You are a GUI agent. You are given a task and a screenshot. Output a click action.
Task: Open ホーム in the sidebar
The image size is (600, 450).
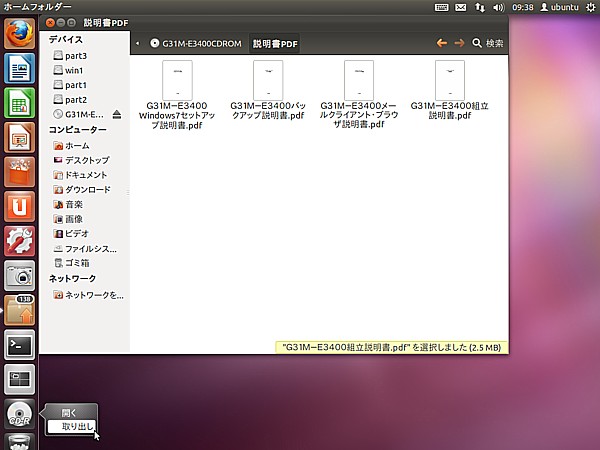pyautogui.click(x=72, y=145)
